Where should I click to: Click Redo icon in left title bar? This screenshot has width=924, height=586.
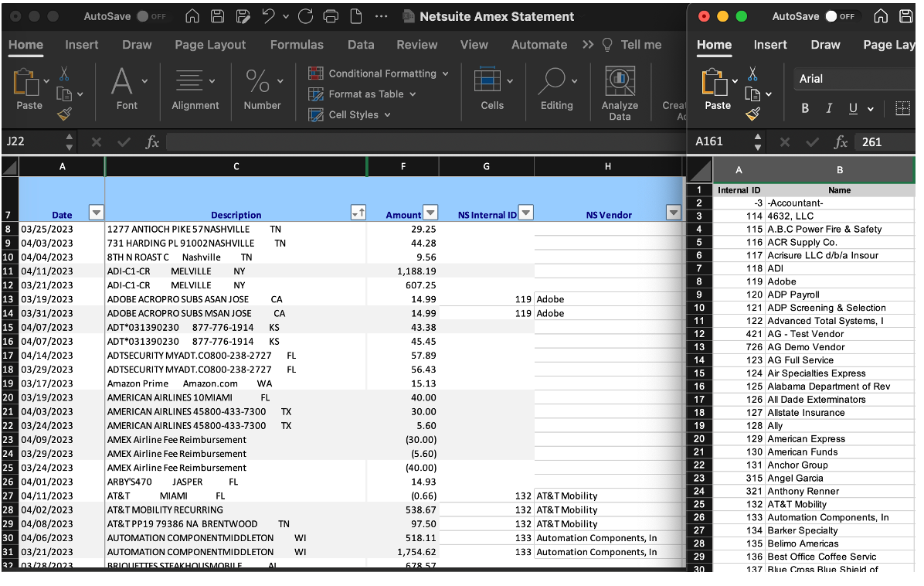[305, 16]
